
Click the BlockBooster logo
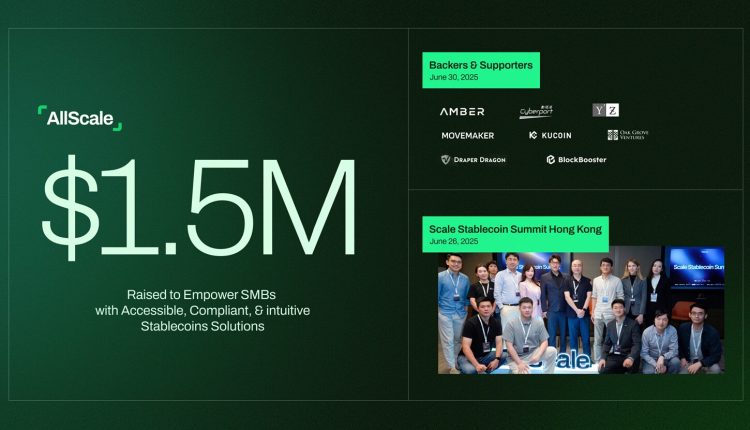576,160
